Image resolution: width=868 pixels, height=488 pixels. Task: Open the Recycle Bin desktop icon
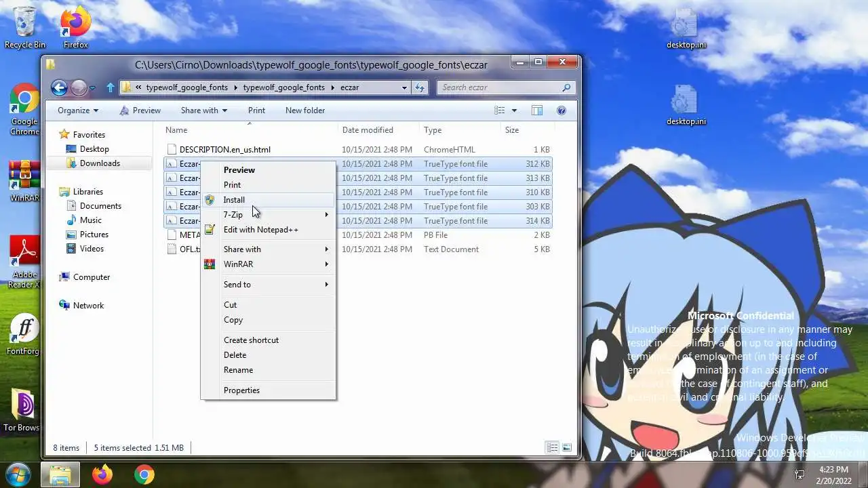tap(25, 27)
